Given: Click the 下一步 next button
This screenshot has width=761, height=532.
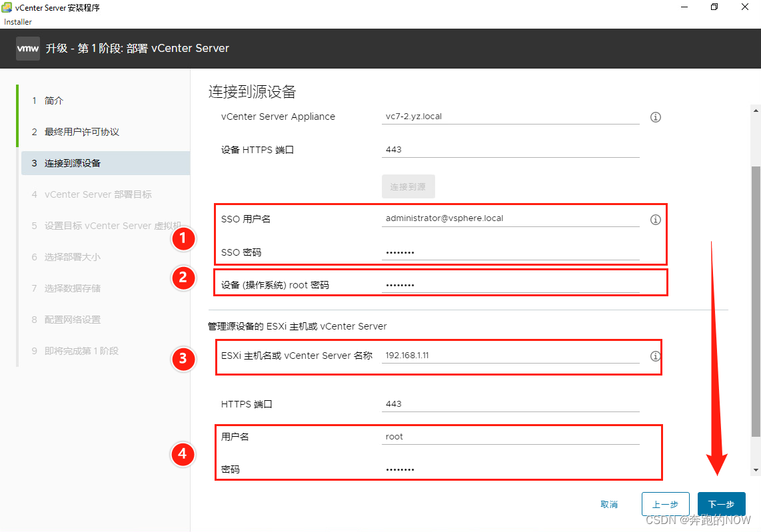Looking at the screenshot, I should click(721, 504).
